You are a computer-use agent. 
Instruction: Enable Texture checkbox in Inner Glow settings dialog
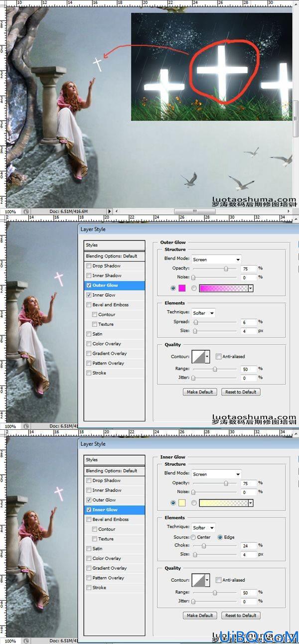coord(95,539)
